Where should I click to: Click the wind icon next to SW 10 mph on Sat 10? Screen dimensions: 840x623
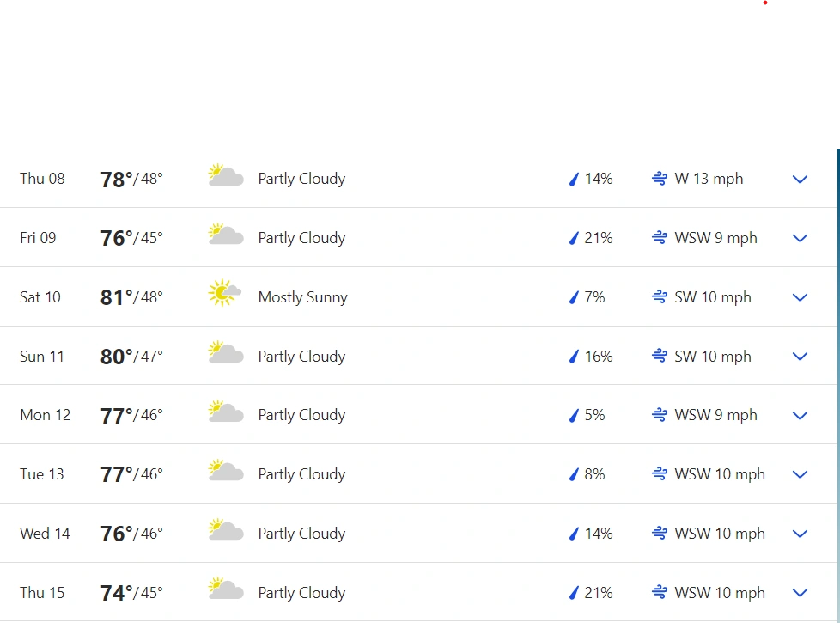(660, 297)
